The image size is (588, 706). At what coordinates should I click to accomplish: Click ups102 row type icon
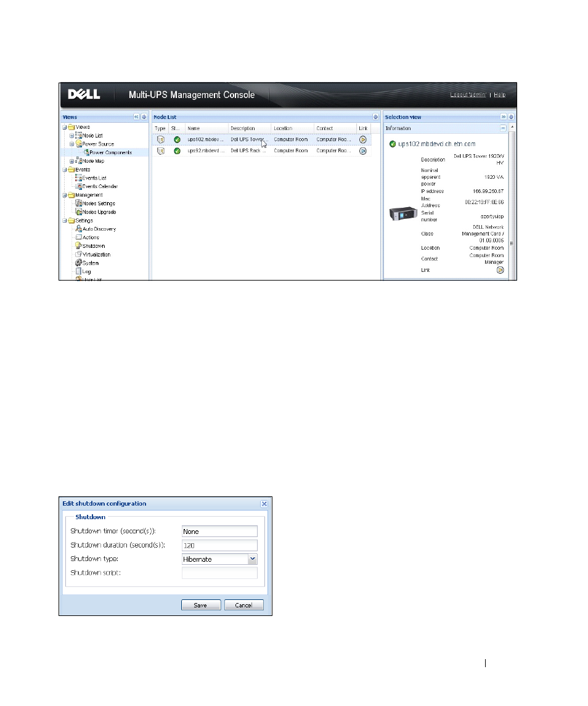[x=161, y=139]
